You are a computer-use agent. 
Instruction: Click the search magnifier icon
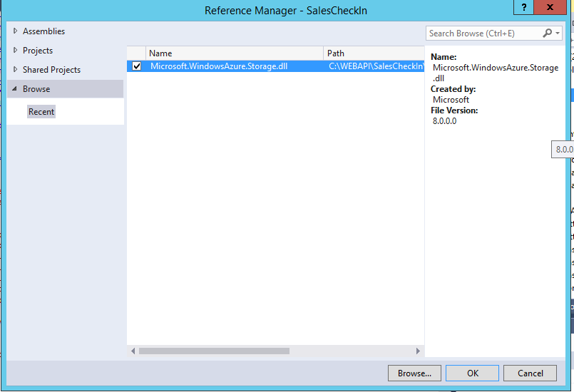547,33
